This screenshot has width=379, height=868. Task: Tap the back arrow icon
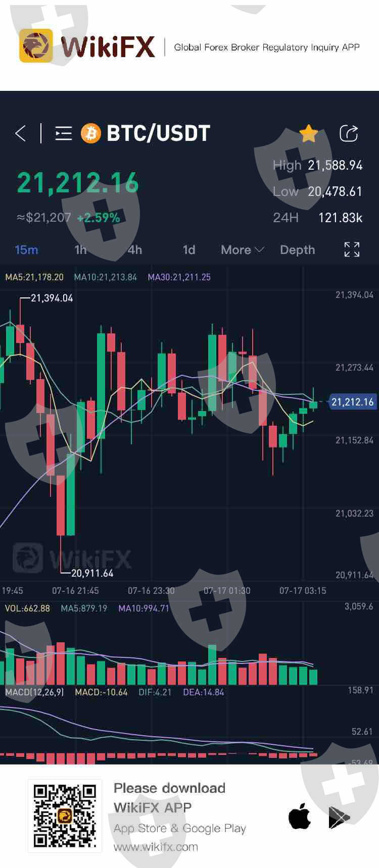[x=21, y=133]
